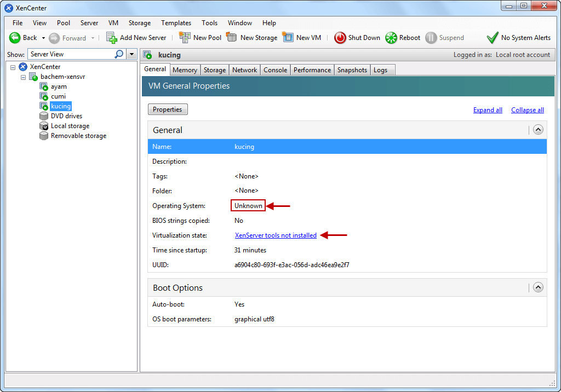Click the Window menu
This screenshot has width=561, height=392.
click(240, 23)
